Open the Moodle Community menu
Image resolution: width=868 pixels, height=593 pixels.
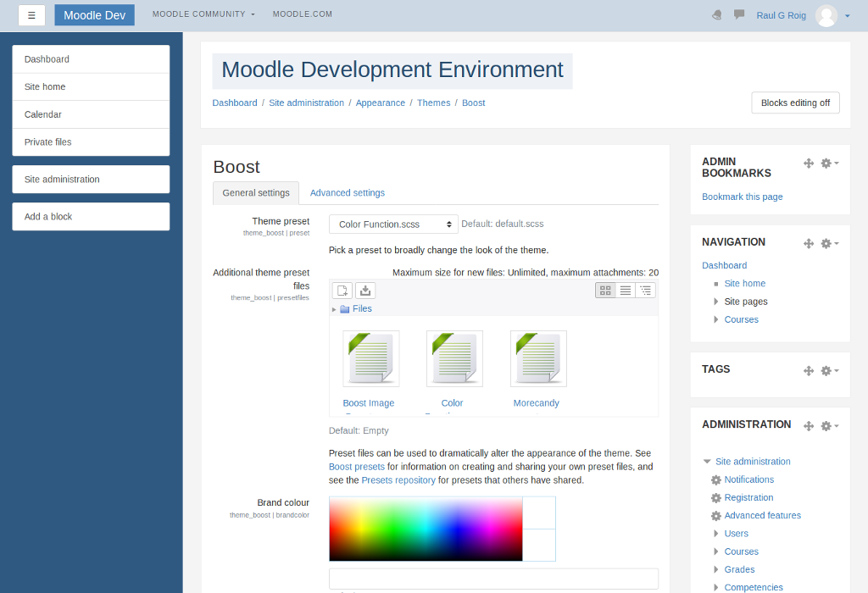(203, 14)
